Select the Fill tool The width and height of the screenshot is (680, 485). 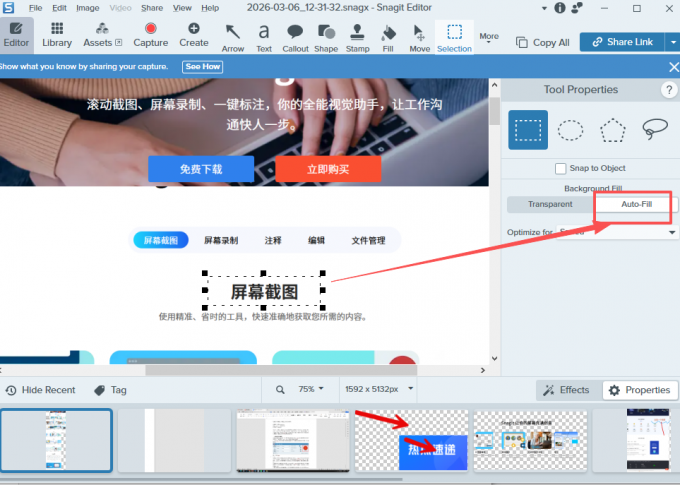click(x=388, y=38)
